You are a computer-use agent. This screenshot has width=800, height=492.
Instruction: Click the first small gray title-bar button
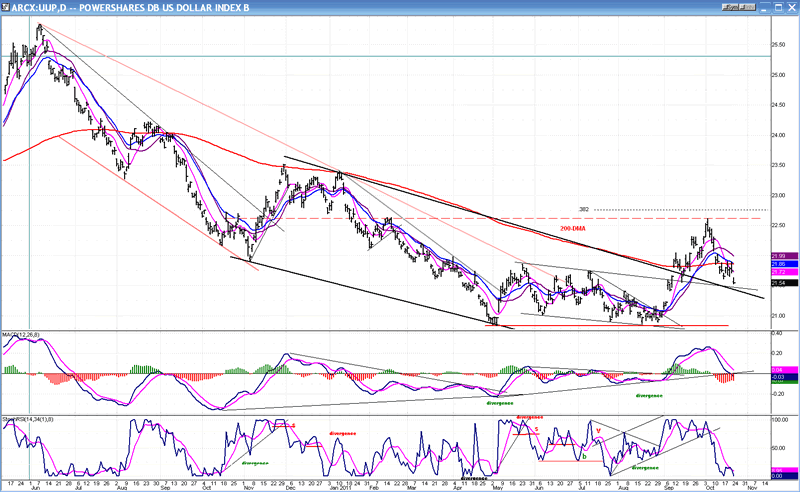(x=727, y=7)
